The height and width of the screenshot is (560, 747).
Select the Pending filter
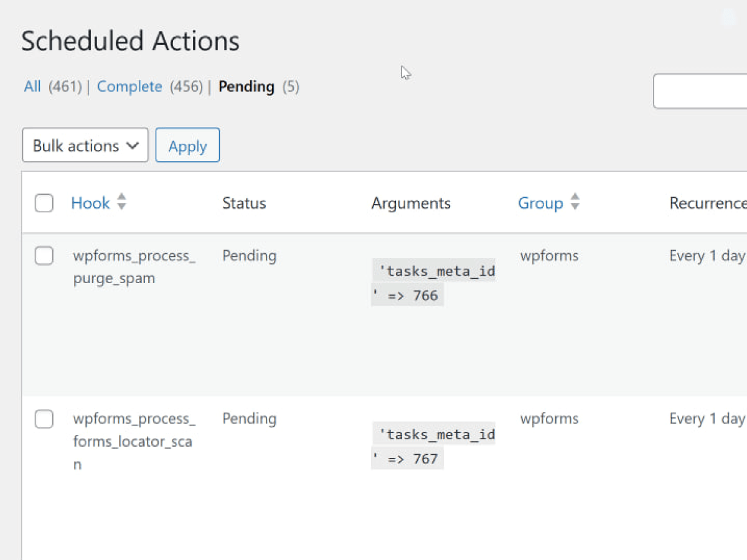(247, 86)
